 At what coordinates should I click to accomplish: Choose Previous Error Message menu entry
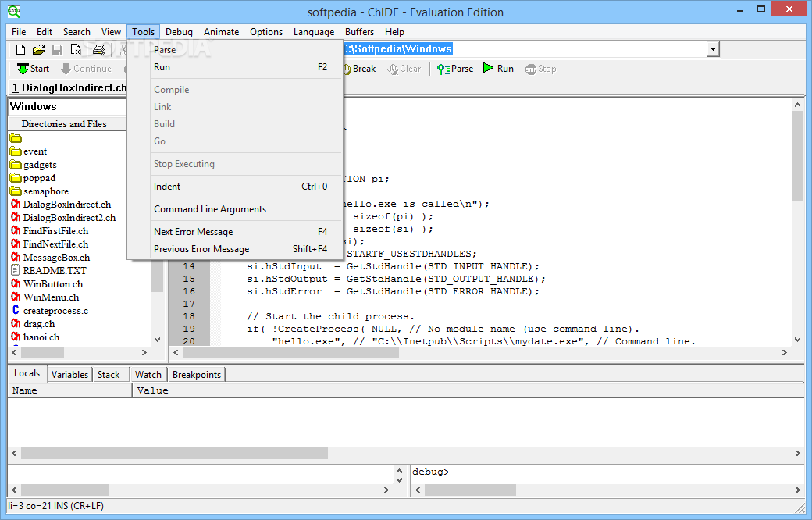pos(235,249)
